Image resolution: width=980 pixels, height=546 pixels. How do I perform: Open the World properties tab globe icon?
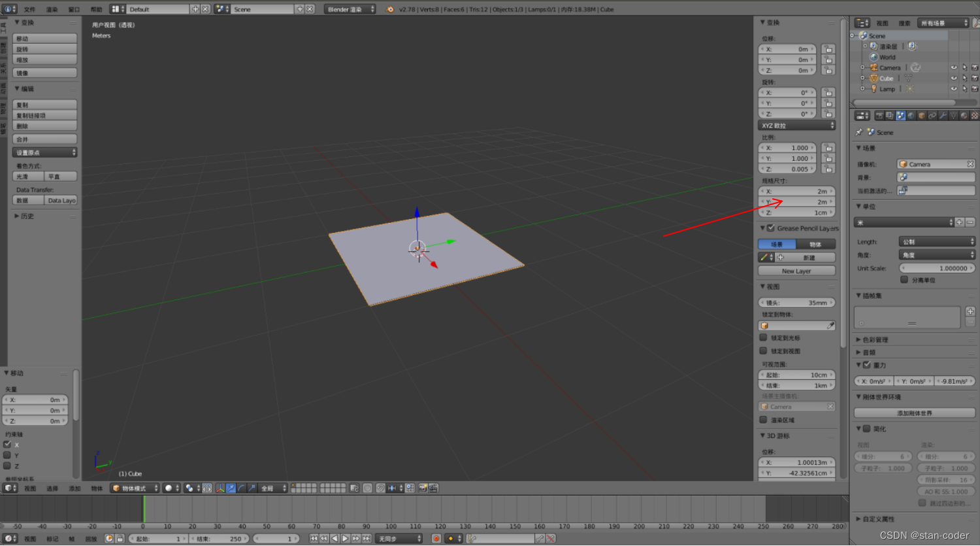[911, 115]
